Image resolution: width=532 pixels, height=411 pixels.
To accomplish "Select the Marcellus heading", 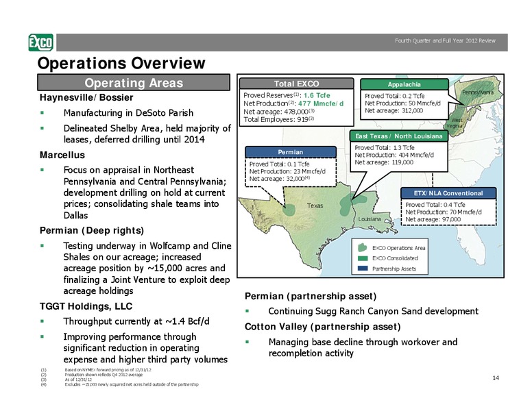I will point(62,155).
